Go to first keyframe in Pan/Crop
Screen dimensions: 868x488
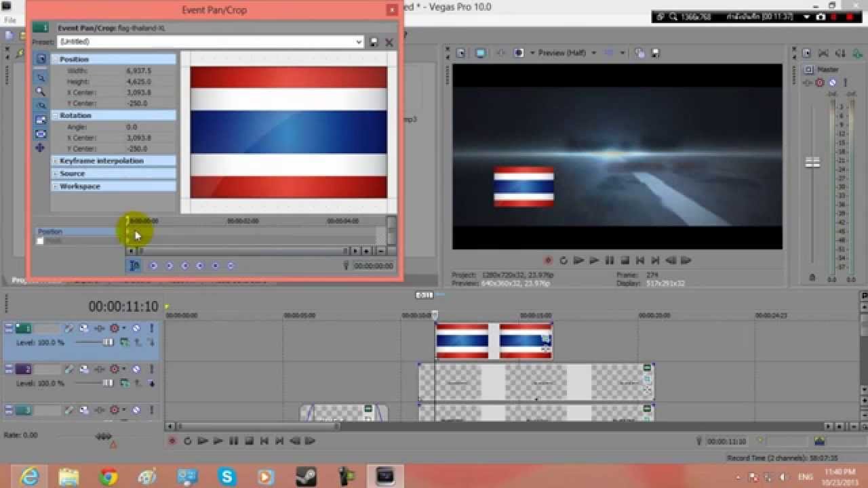point(153,266)
